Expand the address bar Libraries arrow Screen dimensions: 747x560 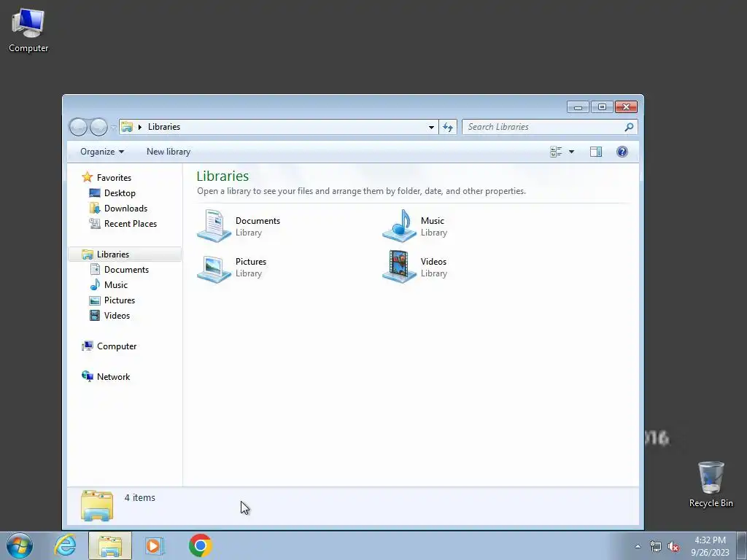[x=139, y=127]
